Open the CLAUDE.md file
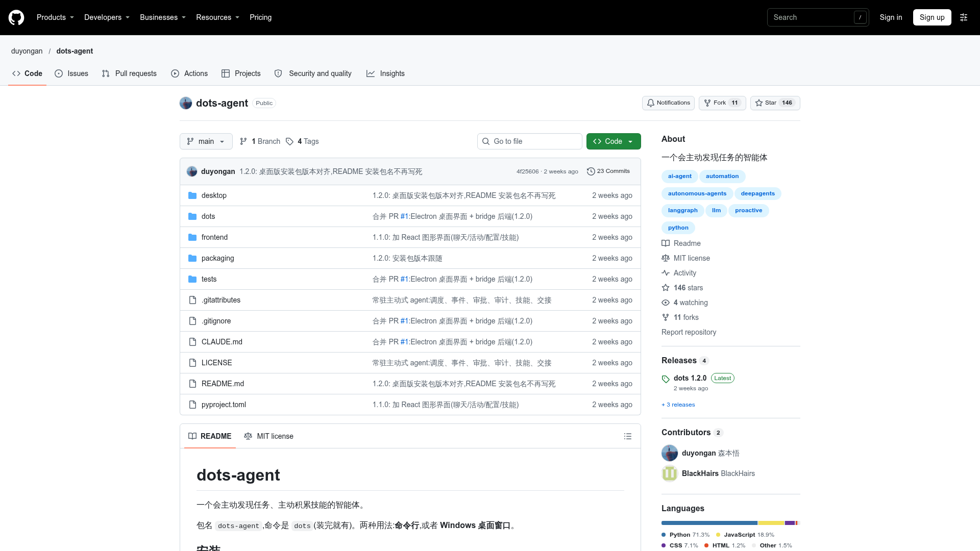This screenshot has height=551, width=980. (222, 342)
